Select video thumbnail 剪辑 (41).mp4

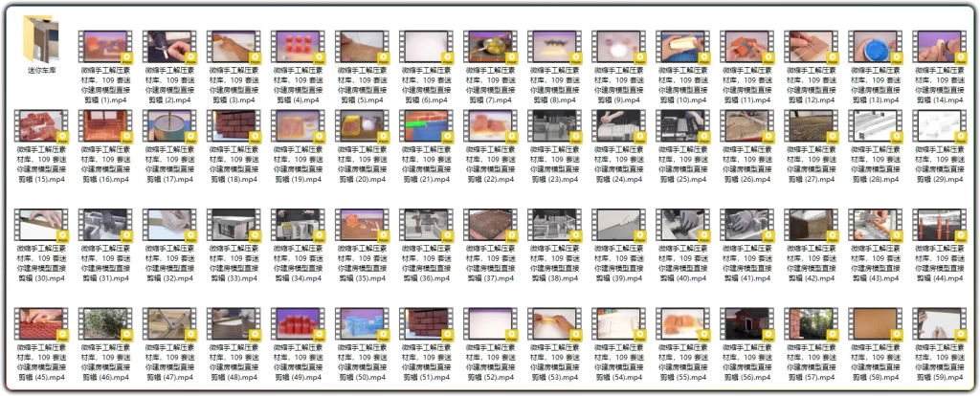(x=747, y=226)
